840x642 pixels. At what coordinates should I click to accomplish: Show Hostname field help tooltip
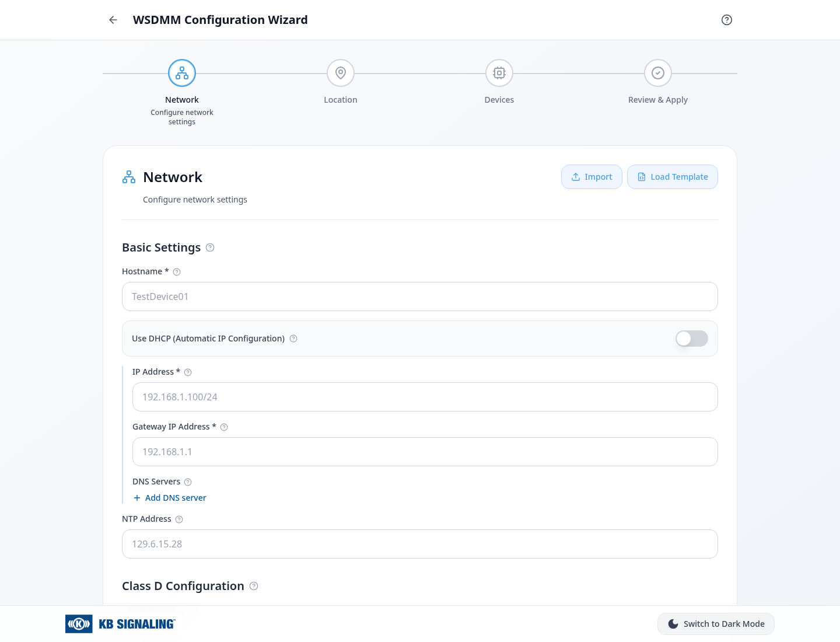coord(177,272)
